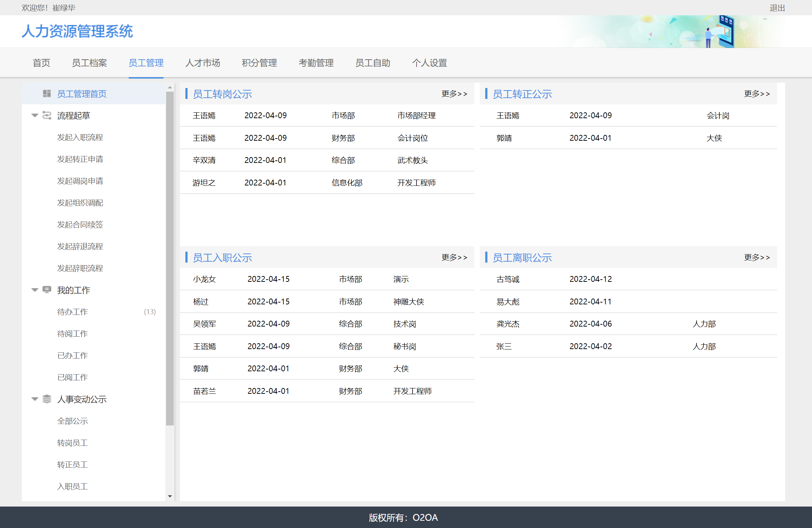Open 更多>> in 员工转岗公示 panel

pyautogui.click(x=454, y=94)
